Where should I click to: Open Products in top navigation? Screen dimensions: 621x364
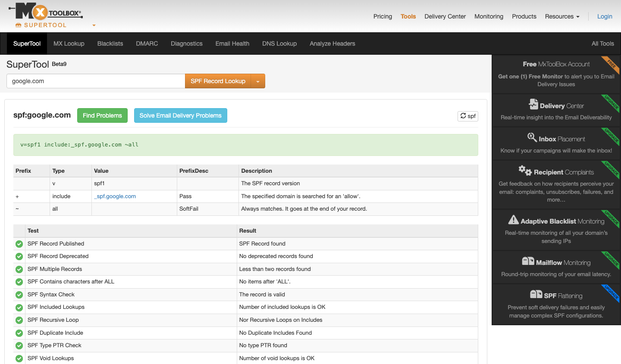click(524, 16)
